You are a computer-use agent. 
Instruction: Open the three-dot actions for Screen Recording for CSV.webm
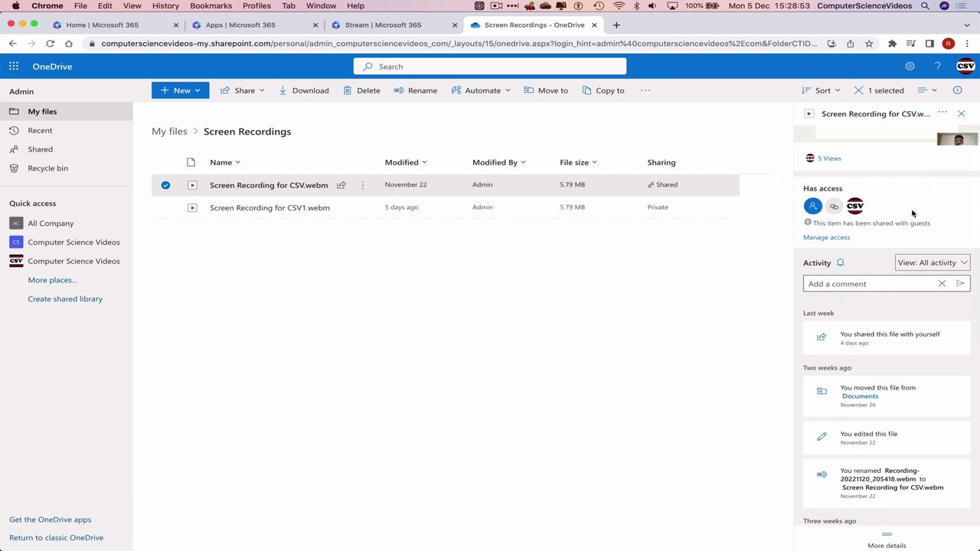point(363,185)
